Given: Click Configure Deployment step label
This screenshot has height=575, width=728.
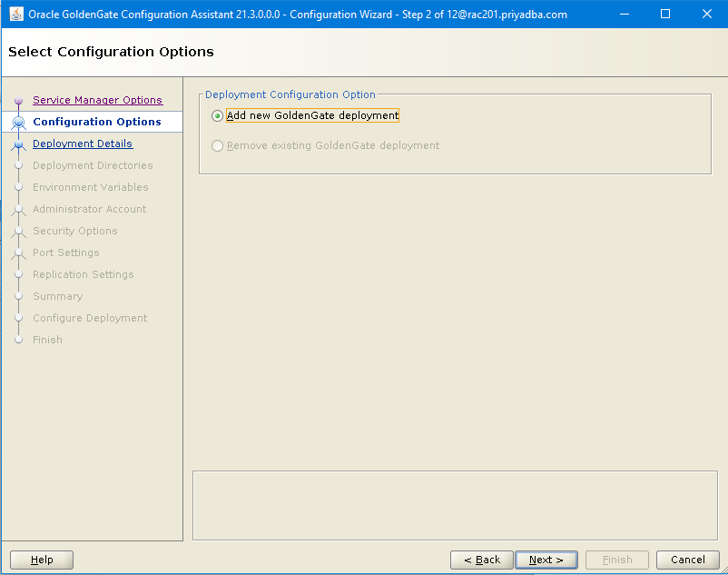Looking at the screenshot, I should tap(90, 318).
